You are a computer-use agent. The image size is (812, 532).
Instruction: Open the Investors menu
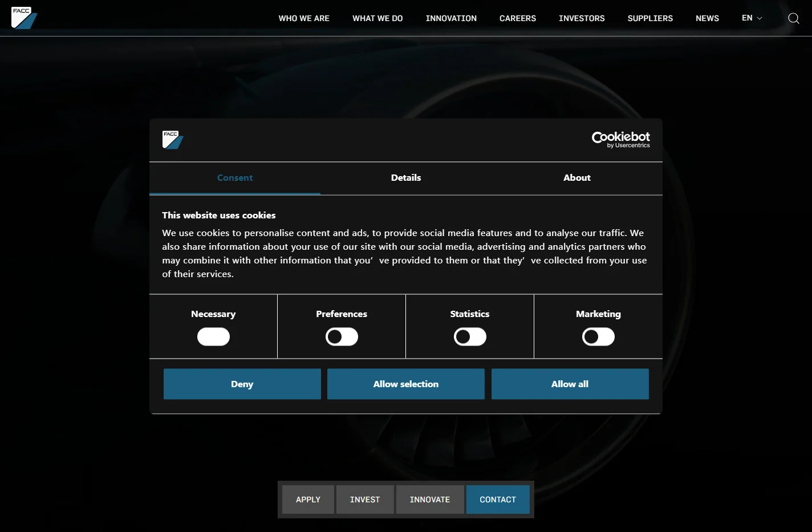[x=582, y=18]
